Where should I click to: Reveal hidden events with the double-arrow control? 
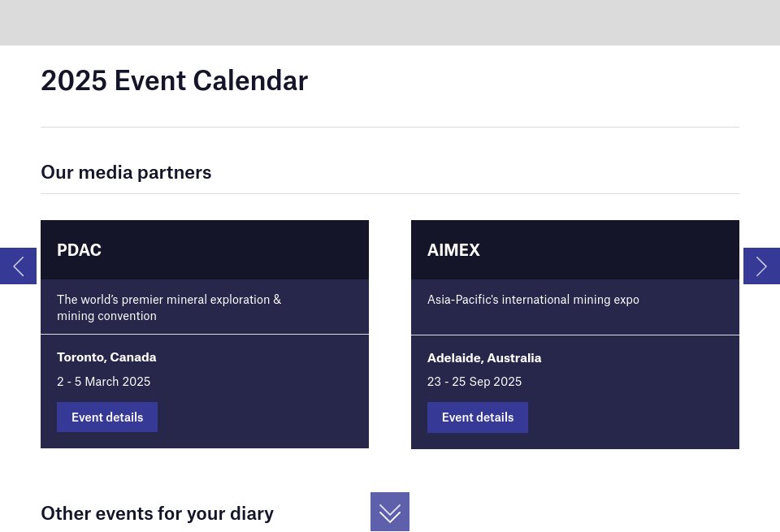click(x=389, y=512)
